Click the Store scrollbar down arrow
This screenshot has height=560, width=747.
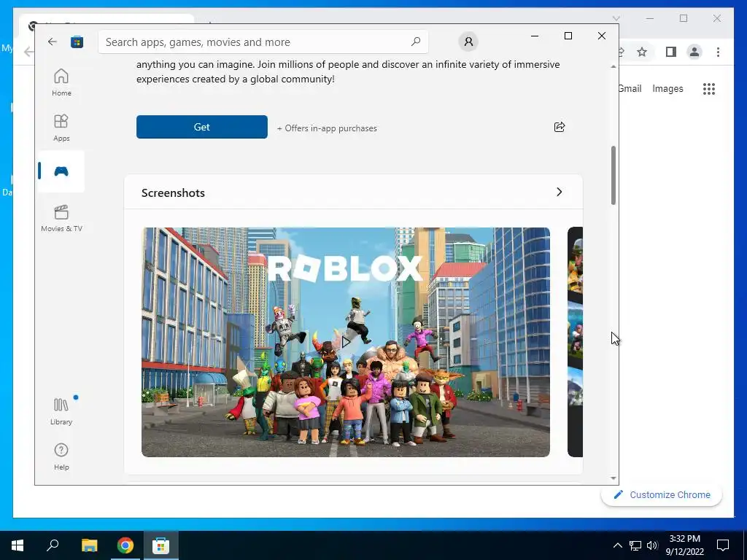(613, 478)
